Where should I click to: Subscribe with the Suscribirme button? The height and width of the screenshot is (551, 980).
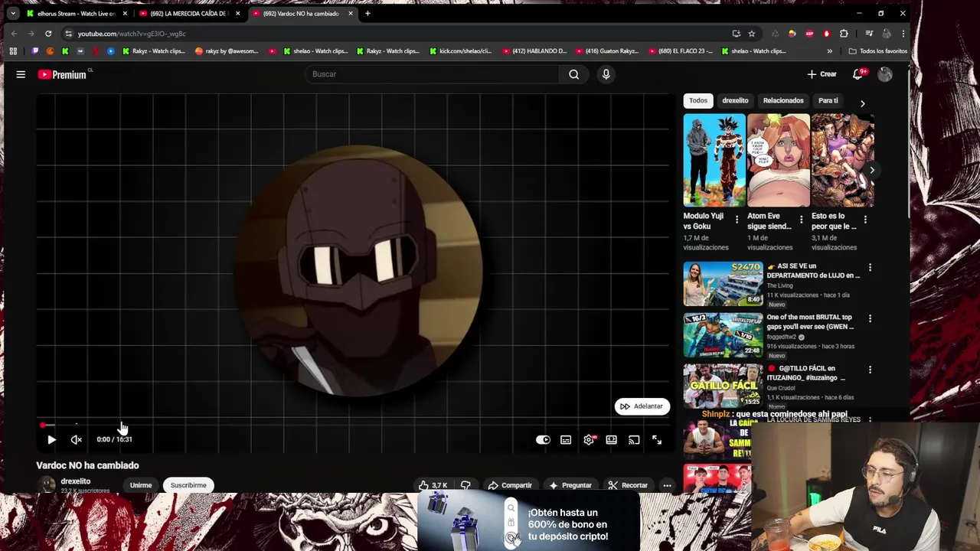188,485
